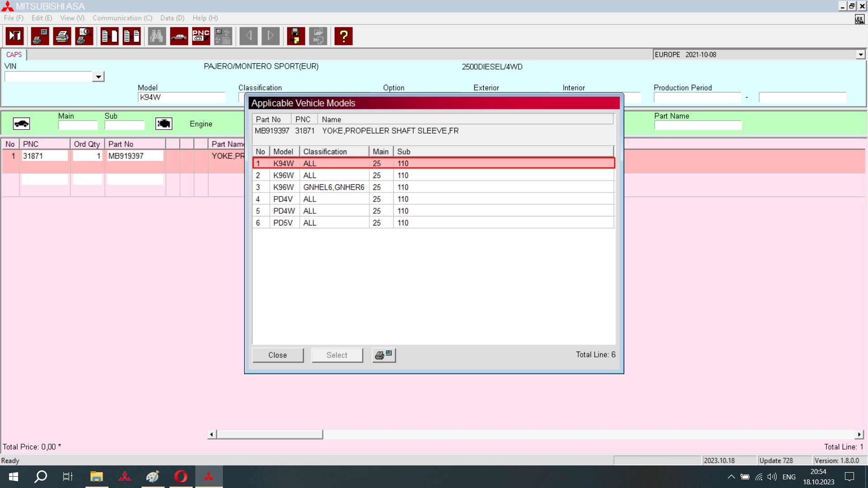Click the horizontal scrollbar thumb at bottom
Screen dimensions: 868x488
click(x=270, y=435)
